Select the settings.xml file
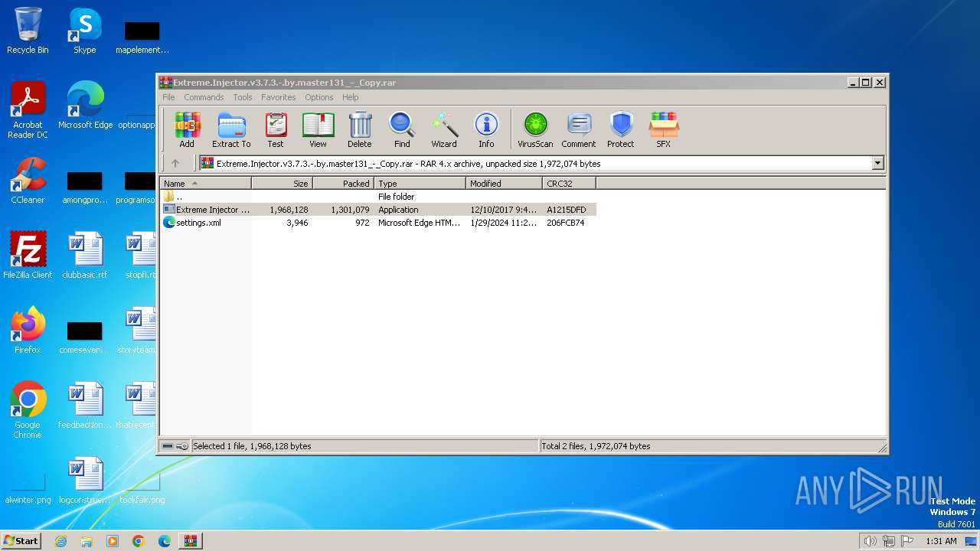980x551 pixels. (x=377, y=223)
